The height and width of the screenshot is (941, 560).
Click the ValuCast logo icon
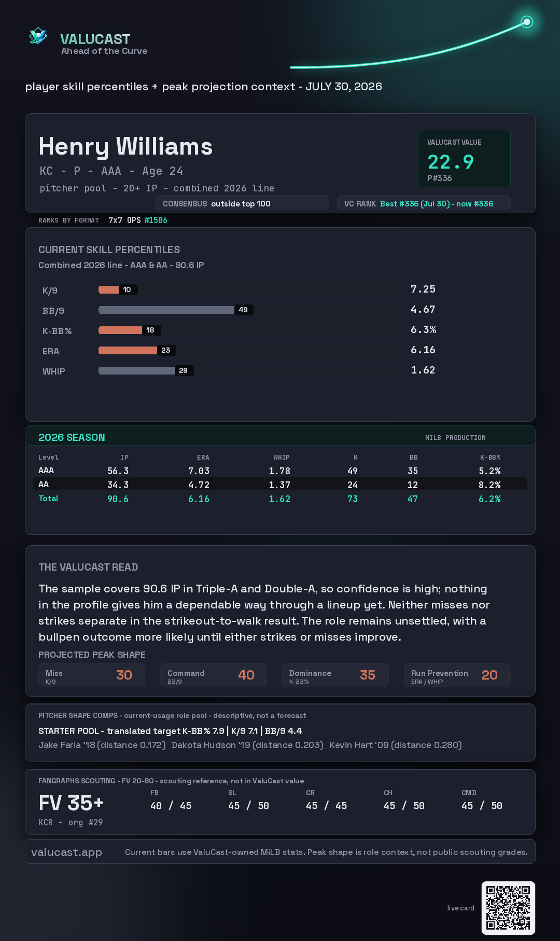tap(38, 36)
